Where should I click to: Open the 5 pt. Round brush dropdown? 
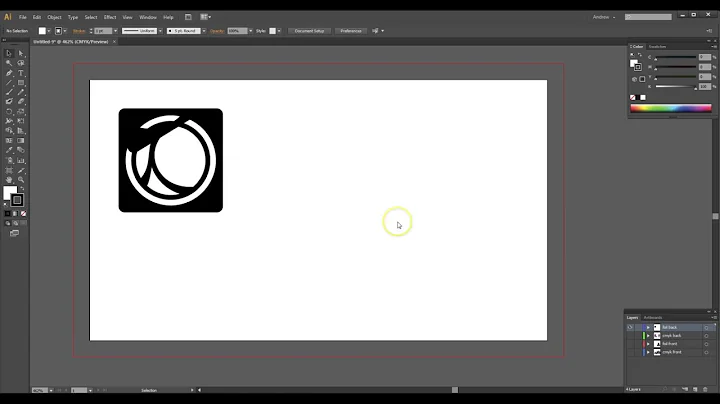point(204,31)
